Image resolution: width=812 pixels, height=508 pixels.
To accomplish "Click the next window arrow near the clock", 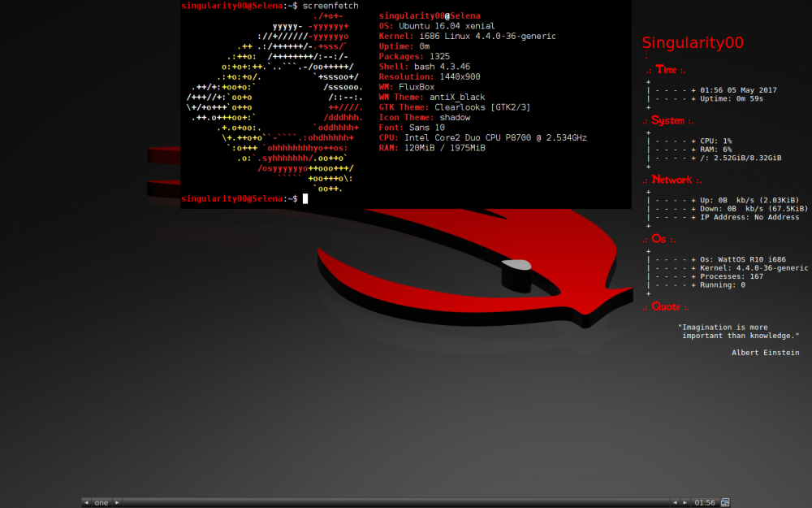I will pos(685,502).
